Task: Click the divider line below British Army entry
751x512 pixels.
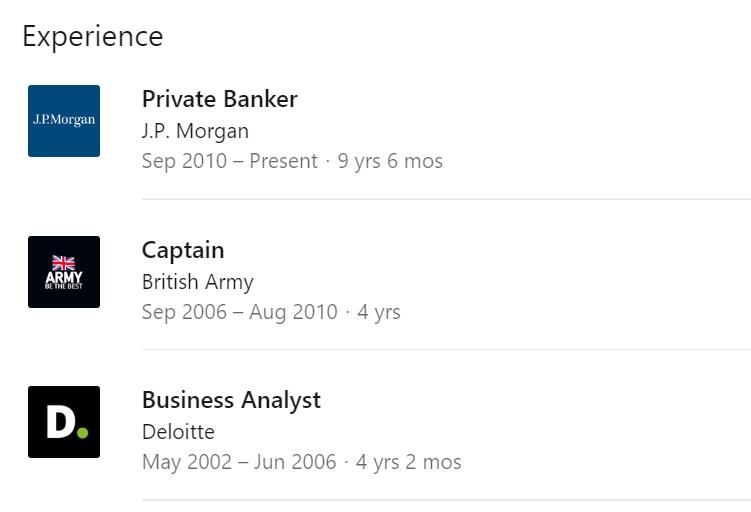Action: 446,349
